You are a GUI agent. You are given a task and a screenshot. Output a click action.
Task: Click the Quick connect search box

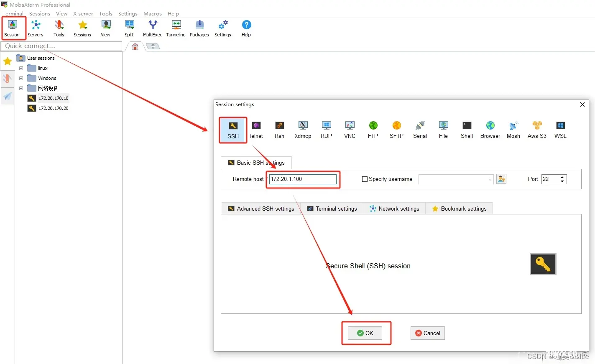pyautogui.click(x=61, y=46)
